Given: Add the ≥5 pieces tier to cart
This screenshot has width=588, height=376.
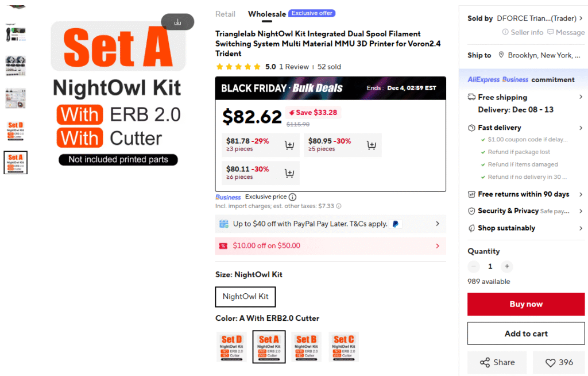Looking at the screenshot, I should pos(372,145).
